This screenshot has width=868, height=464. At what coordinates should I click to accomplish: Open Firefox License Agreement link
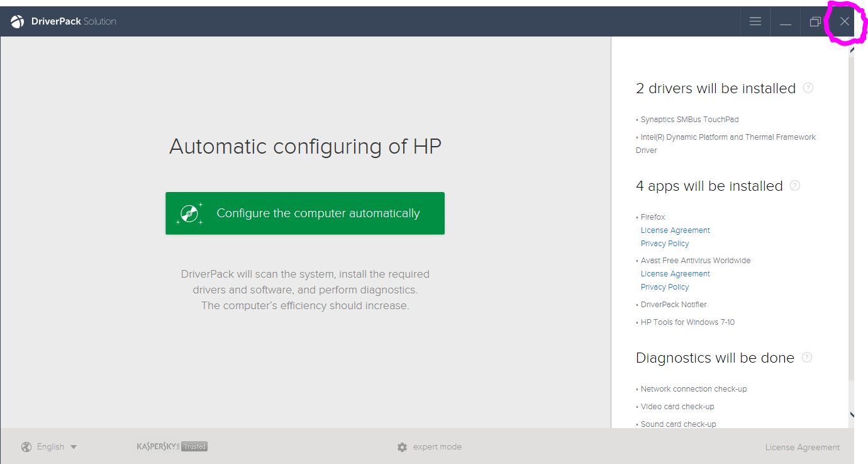click(x=676, y=230)
